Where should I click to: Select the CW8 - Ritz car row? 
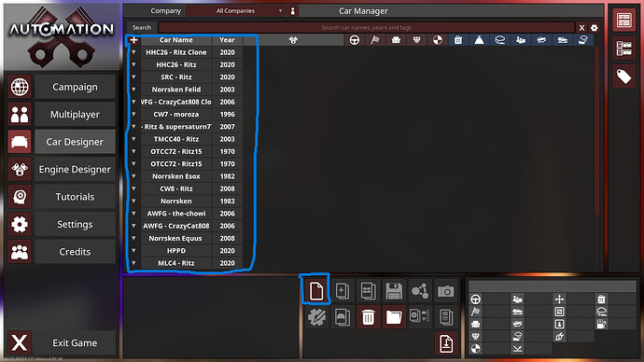(176, 188)
